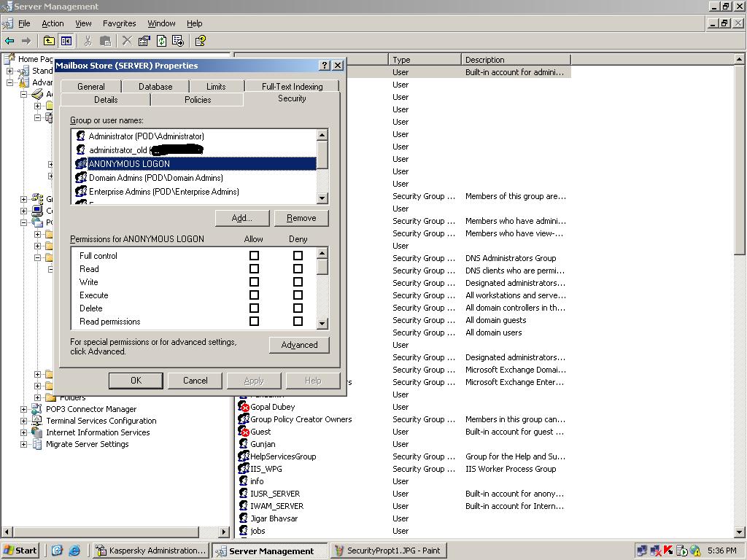Click the Up one level folder icon

tap(49, 41)
